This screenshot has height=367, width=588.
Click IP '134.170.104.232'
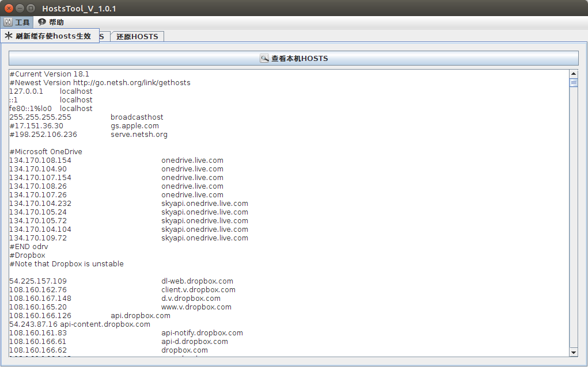[x=40, y=204]
